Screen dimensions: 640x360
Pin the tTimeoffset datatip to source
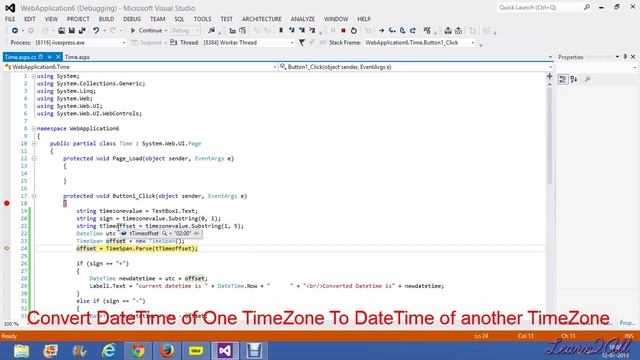[196, 233]
